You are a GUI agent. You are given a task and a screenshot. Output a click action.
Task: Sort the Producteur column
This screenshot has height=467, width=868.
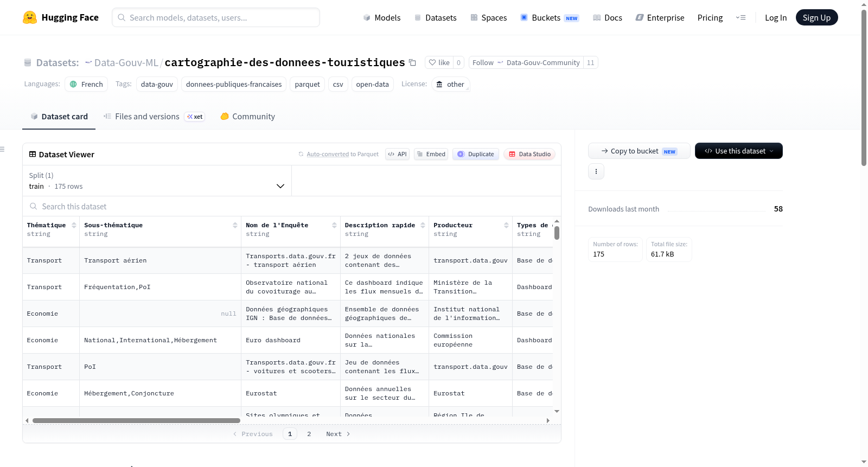click(506, 225)
